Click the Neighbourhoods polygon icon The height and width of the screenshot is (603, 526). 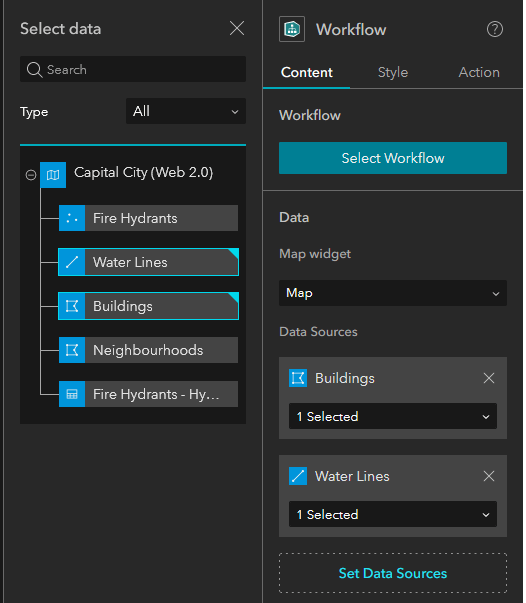[x=72, y=350]
